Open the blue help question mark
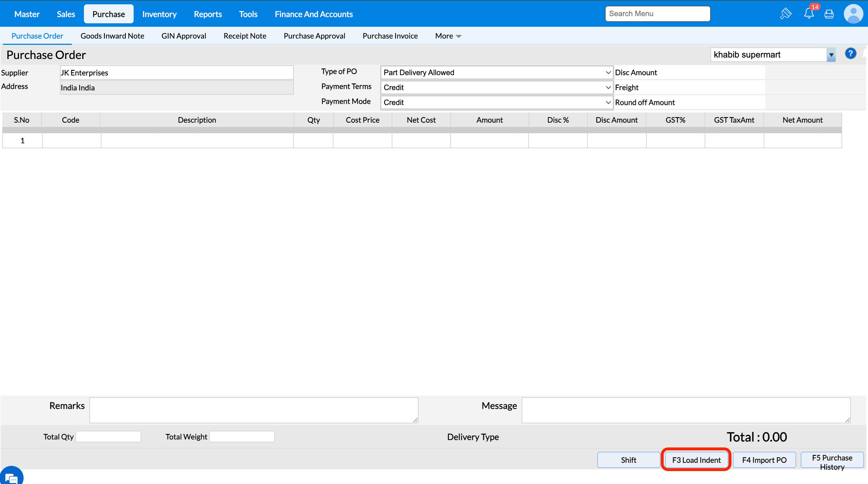 coord(850,54)
